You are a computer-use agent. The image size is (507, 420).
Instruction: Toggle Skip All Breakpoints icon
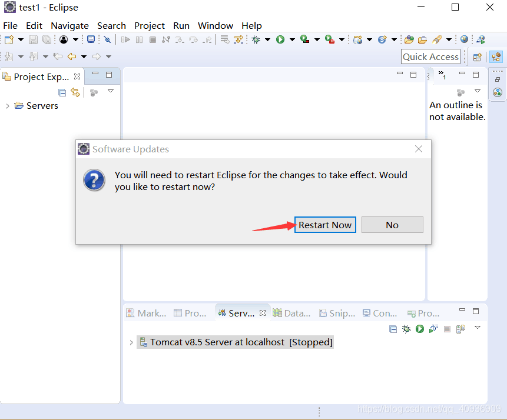107,40
